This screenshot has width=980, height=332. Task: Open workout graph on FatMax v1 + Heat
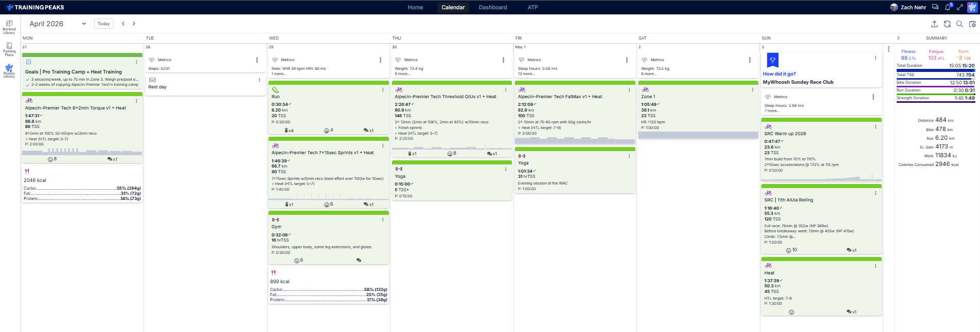pos(575,140)
